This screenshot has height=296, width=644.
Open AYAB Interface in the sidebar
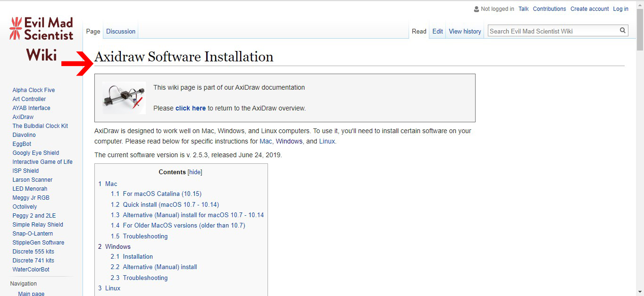(x=31, y=108)
